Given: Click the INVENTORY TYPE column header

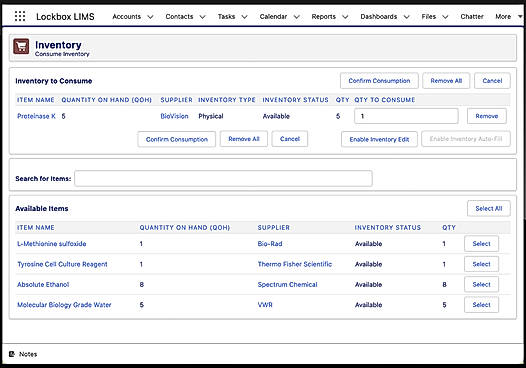Looking at the screenshot, I should (227, 100).
